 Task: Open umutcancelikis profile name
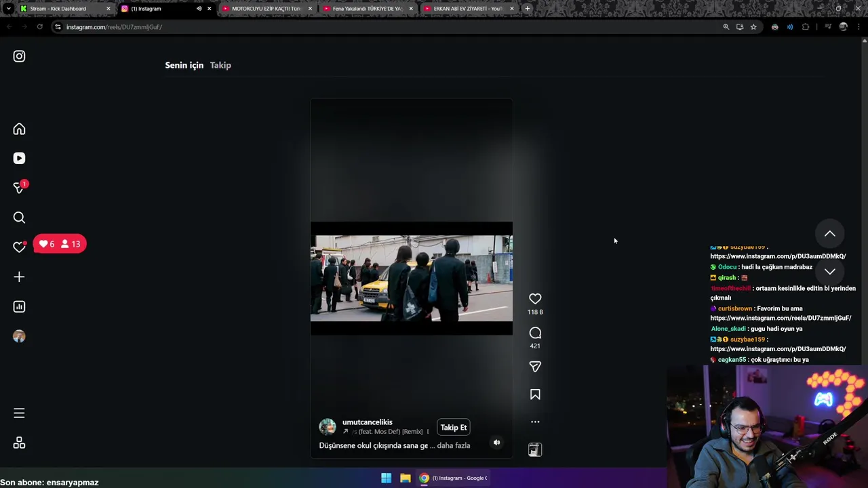(x=368, y=422)
